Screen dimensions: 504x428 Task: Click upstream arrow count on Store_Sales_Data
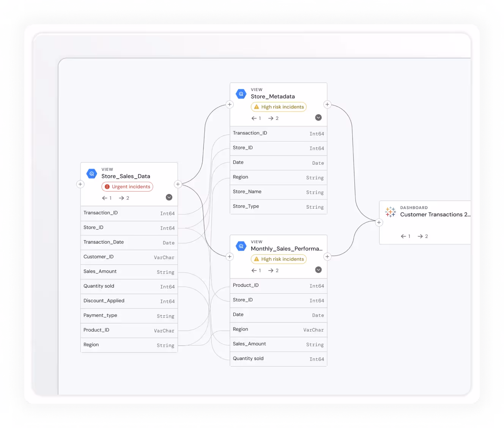click(107, 198)
